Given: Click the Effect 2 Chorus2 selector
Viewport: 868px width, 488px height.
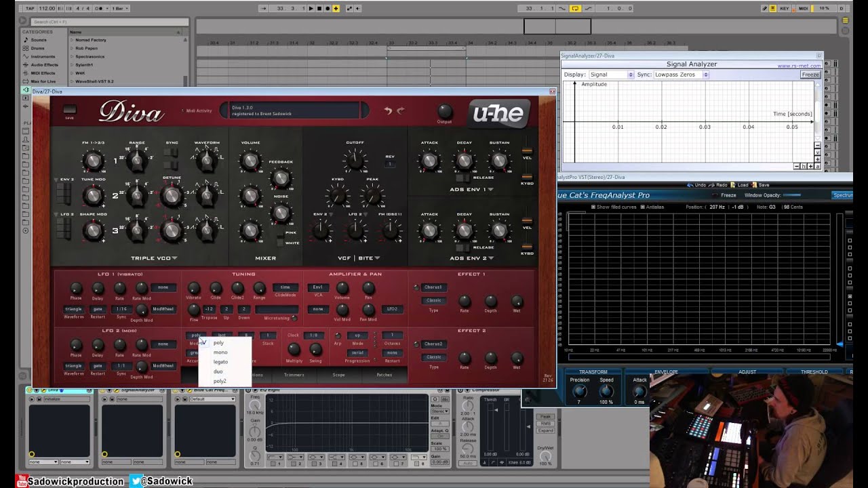Looking at the screenshot, I should 433,344.
